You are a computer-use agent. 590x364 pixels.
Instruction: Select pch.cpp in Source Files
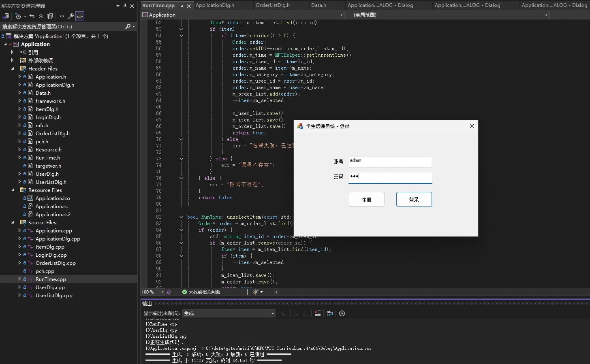click(45, 271)
